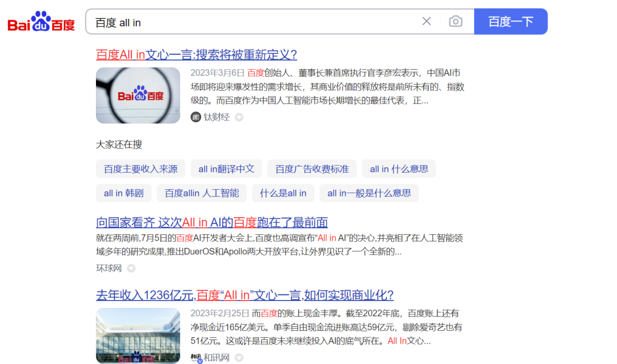Viewport: 617px width, 364px height.
Task: Click the 钛财经 source name
Action: tap(217, 117)
